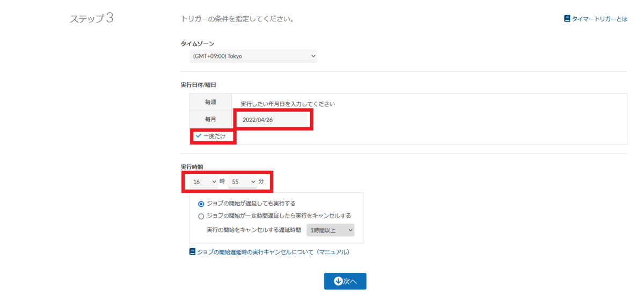This screenshot has width=644, height=296.
Task: Click the book icon beside the manual link
Action: click(x=192, y=251)
